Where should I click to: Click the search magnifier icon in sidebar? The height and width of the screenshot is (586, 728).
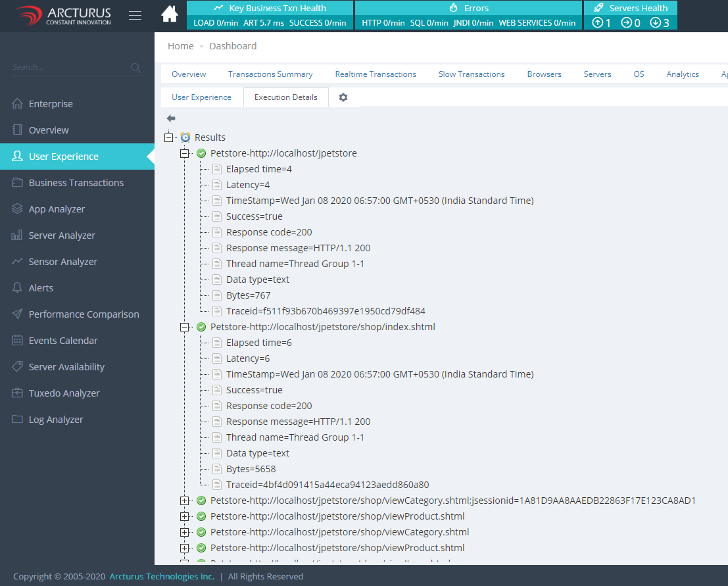[x=135, y=67]
